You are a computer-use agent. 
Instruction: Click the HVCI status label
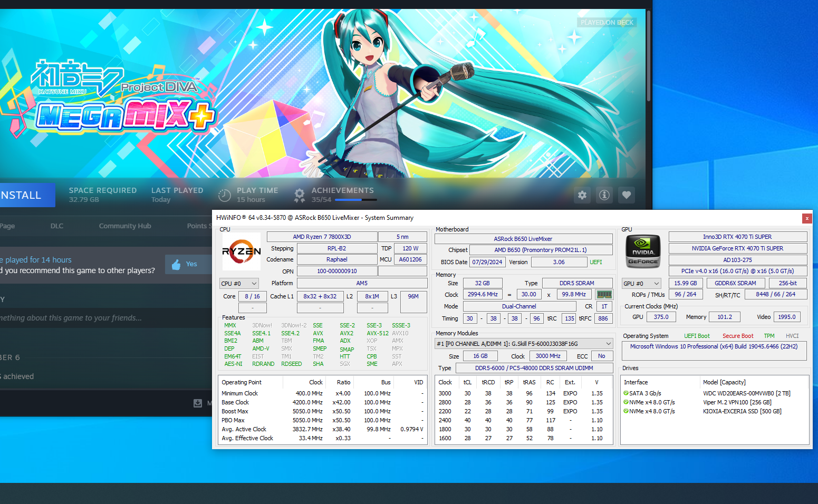[x=792, y=336]
